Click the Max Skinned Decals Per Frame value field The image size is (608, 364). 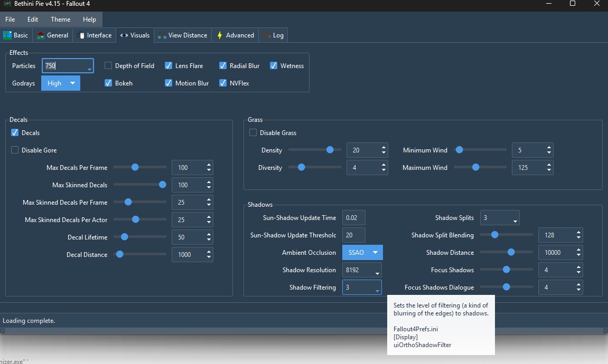pos(192,203)
